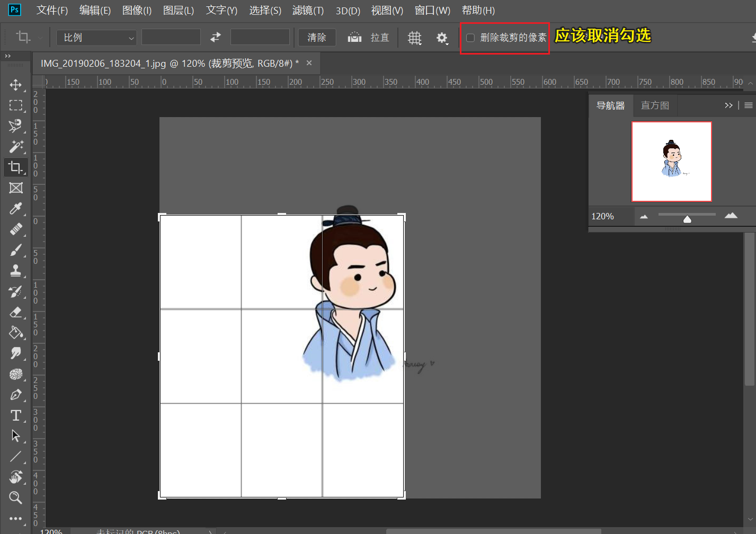Select the Clone Stamp tool

(x=16, y=271)
